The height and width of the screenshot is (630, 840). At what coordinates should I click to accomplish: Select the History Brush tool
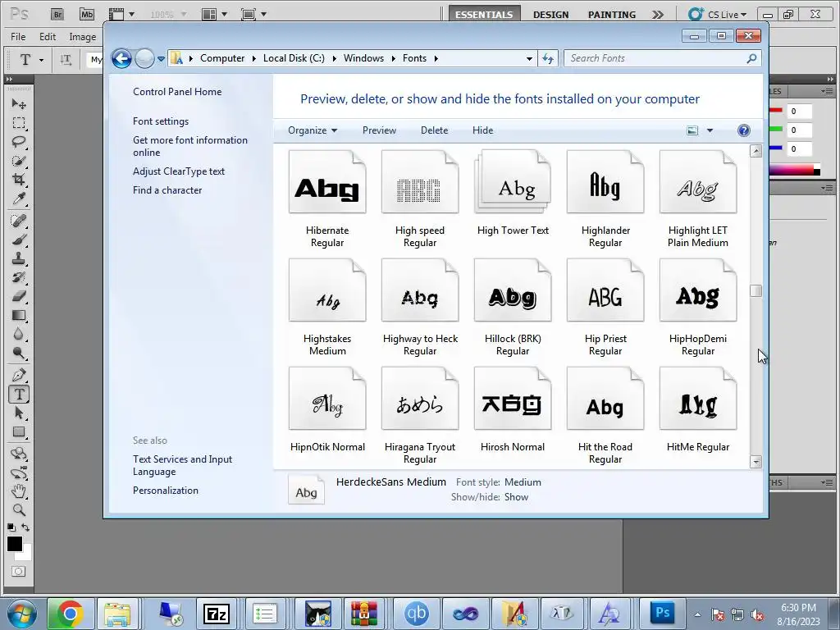point(19,277)
